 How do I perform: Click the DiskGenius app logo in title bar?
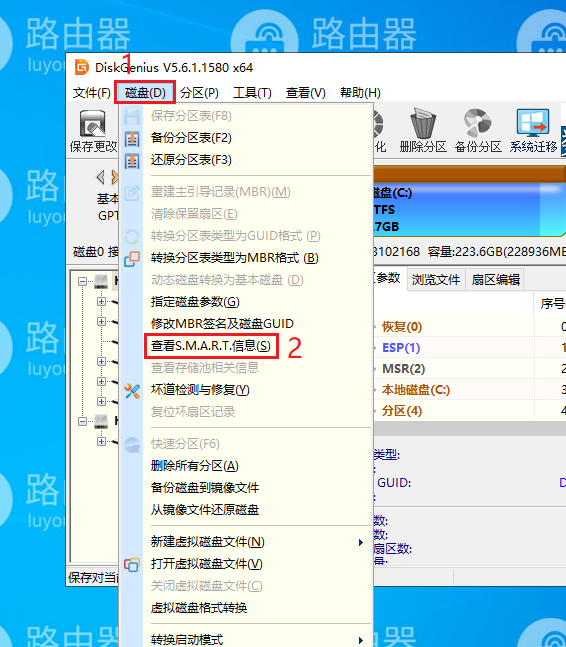pos(82,67)
